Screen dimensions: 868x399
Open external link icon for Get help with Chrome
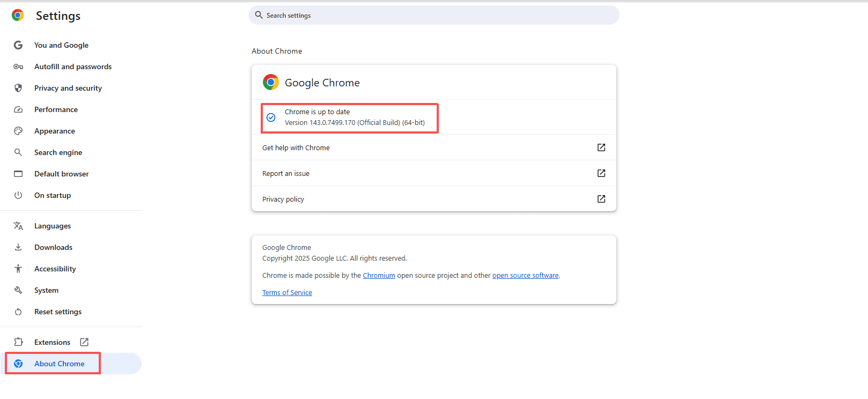tap(601, 147)
